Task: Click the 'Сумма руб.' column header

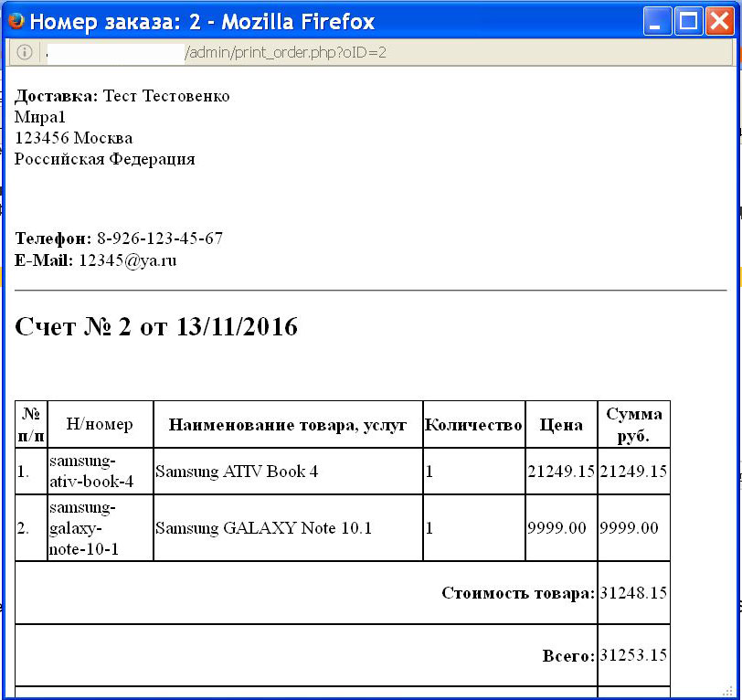Action: tap(633, 425)
